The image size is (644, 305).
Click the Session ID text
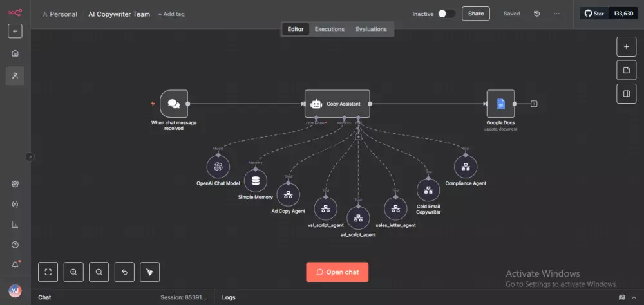[184, 297]
